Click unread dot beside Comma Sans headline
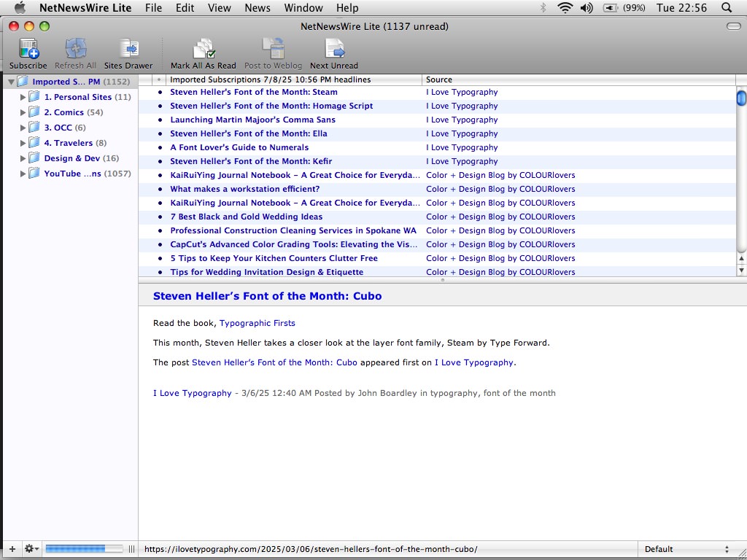Viewport: 747px width, 560px height. click(160, 120)
